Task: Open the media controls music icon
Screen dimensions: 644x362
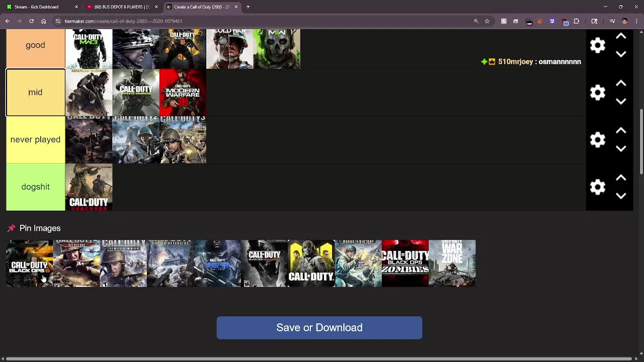Action: pos(612,21)
